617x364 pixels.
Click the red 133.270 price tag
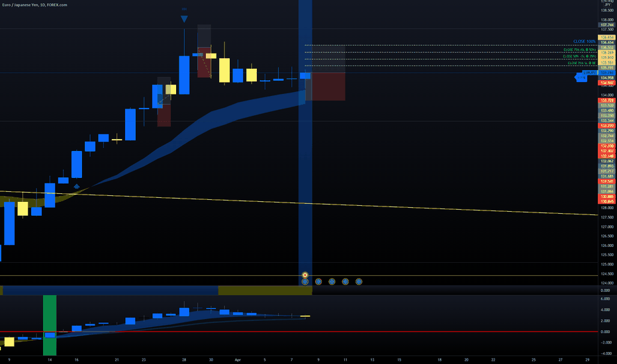(607, 126)
